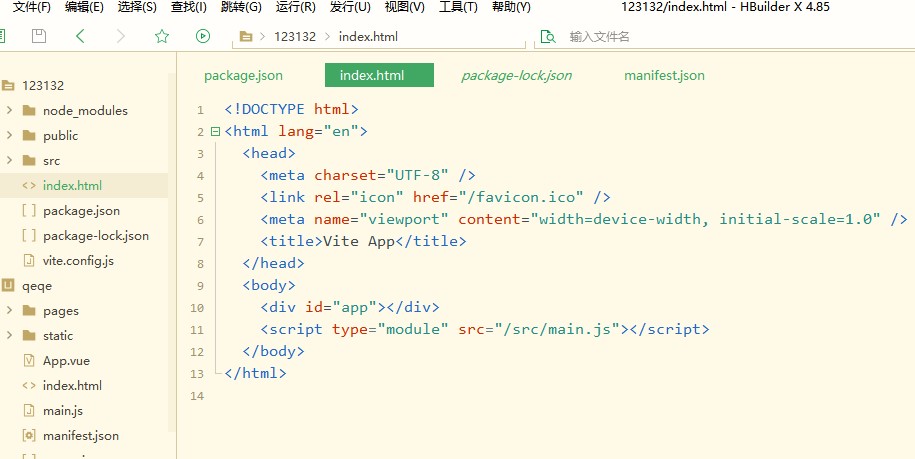The height and width of the screenshot is (459, 915).
Task: Expand the static folder in qeqe
Action: coord(9,336)
